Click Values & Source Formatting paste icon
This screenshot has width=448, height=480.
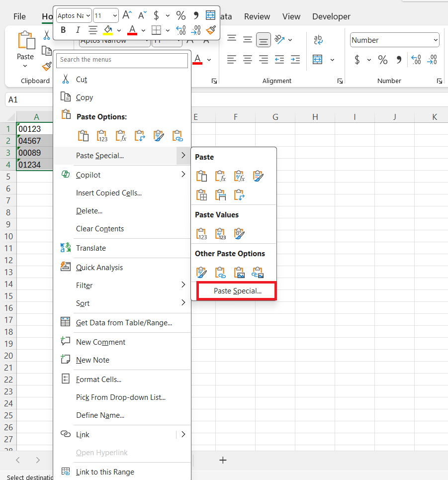pyautogui.click(x=239, y=234)
